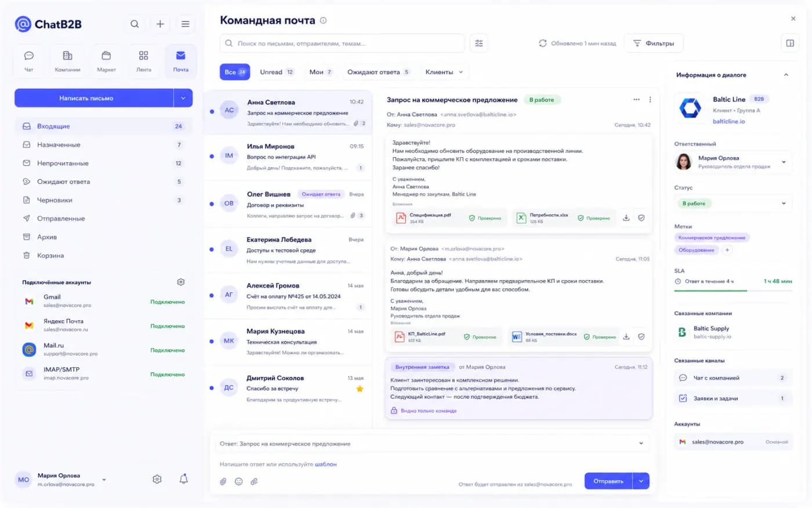Open the email from Илья Миронов
The width and height of the screenshot is (812, 508).
pos(288,157)
